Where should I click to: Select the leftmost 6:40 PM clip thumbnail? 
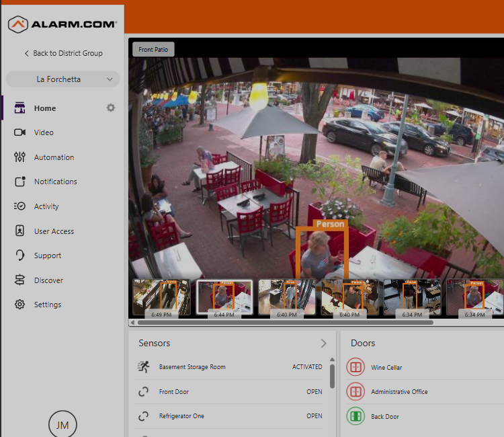[287, 297]
